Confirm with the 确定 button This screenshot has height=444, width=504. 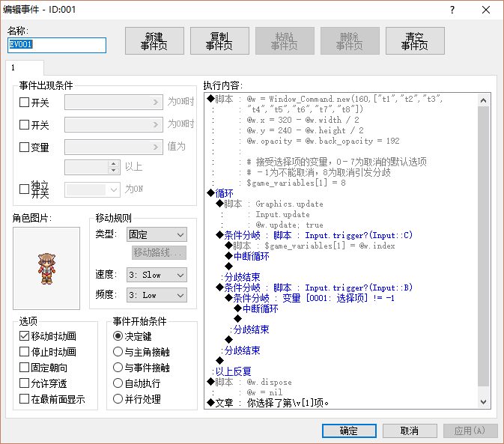tap(349, 431)
